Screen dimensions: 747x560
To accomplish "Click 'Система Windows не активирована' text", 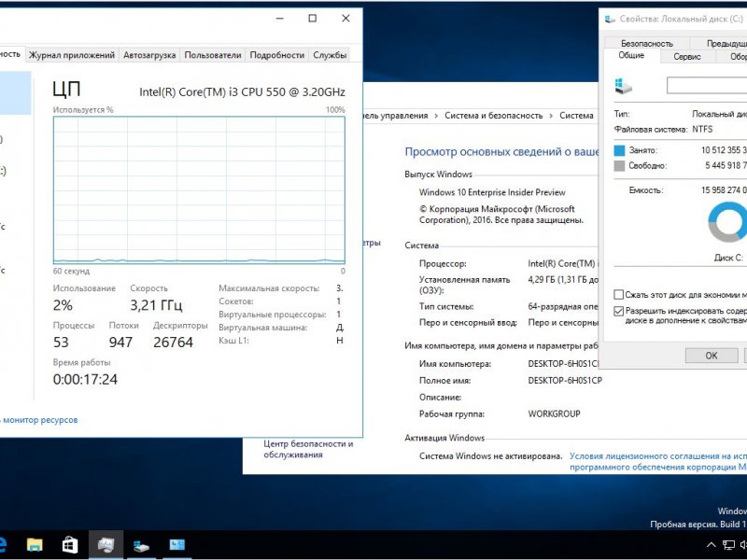I will click(491, 456).
